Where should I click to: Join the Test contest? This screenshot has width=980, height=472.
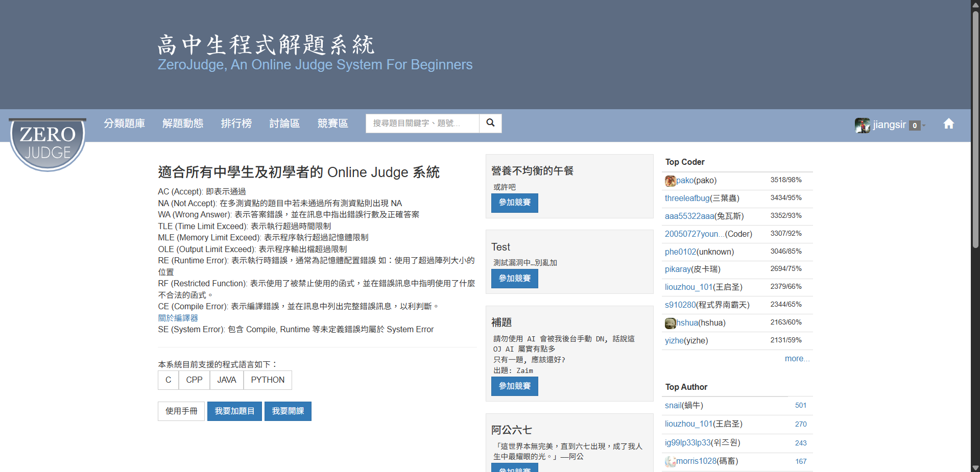click(x=515, y=279)
